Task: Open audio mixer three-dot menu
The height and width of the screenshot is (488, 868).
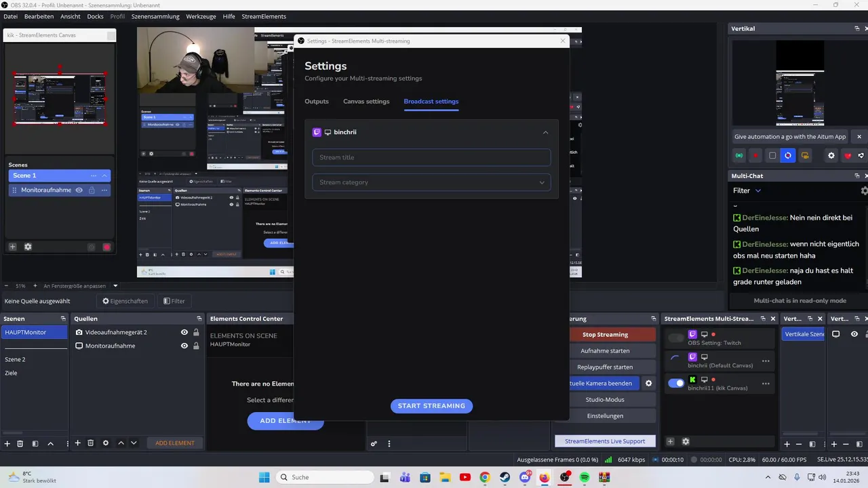Action: (x=389, y=444)
